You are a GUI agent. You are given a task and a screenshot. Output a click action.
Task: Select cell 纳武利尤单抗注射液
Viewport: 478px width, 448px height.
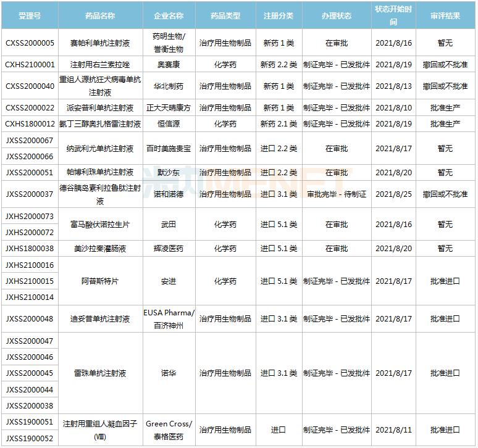[100, 148]
